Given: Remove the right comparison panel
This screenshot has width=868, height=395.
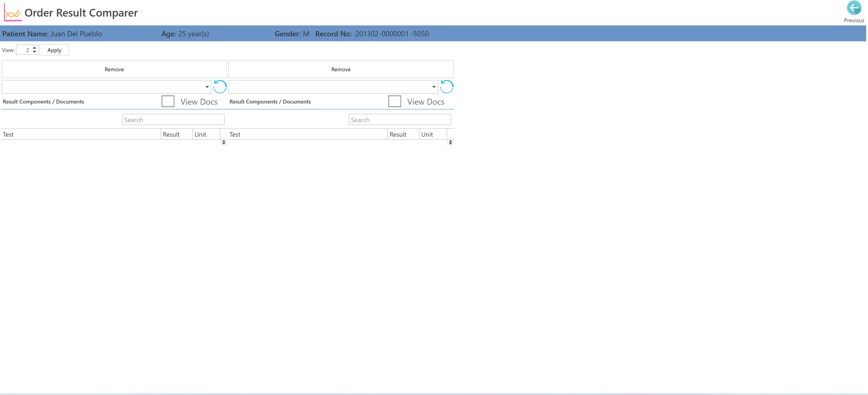Looking at the screenshot, I should click(x=341, y=69).
